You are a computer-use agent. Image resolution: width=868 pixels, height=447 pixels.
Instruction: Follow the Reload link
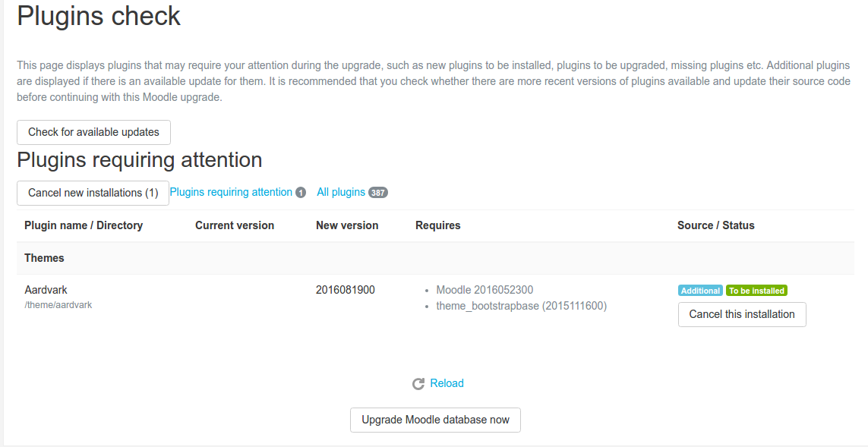(x=447, y=383)
